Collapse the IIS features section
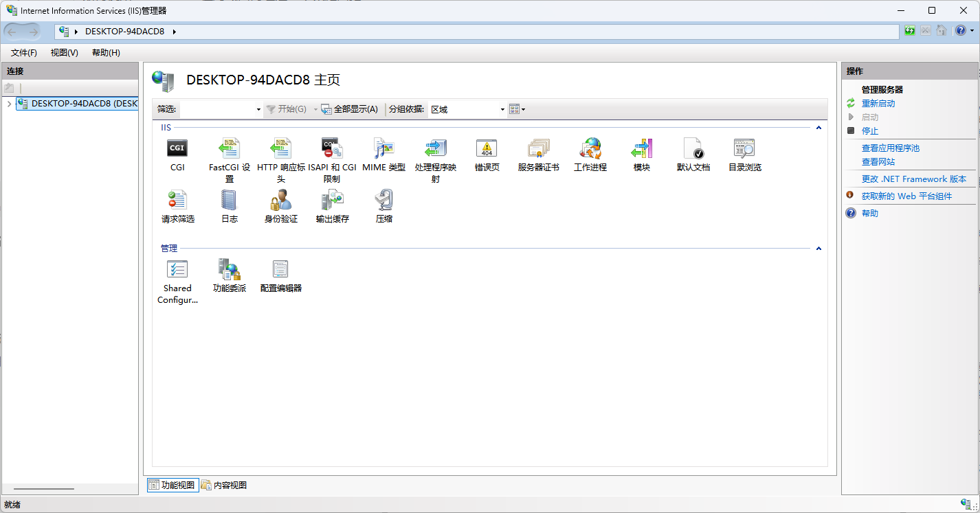The width and height of the screenshot is (980, 513). point(818,128)
